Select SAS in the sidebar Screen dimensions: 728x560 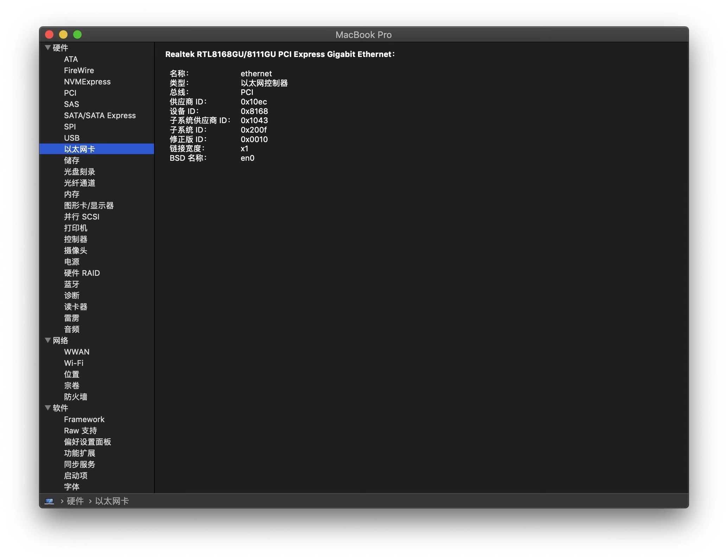click(x=71, y=104)
